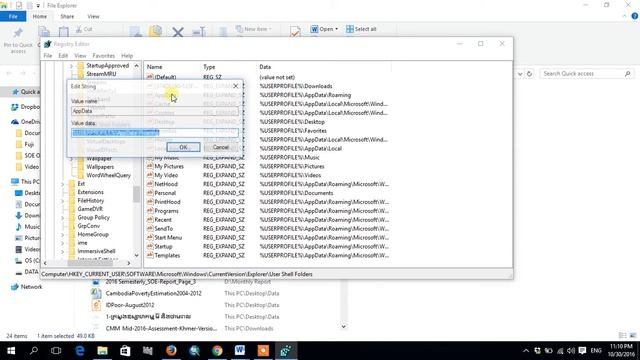The image size is (640, 360).
Task: Open the File Explorer File tab
Action: [x=13, y=16]
